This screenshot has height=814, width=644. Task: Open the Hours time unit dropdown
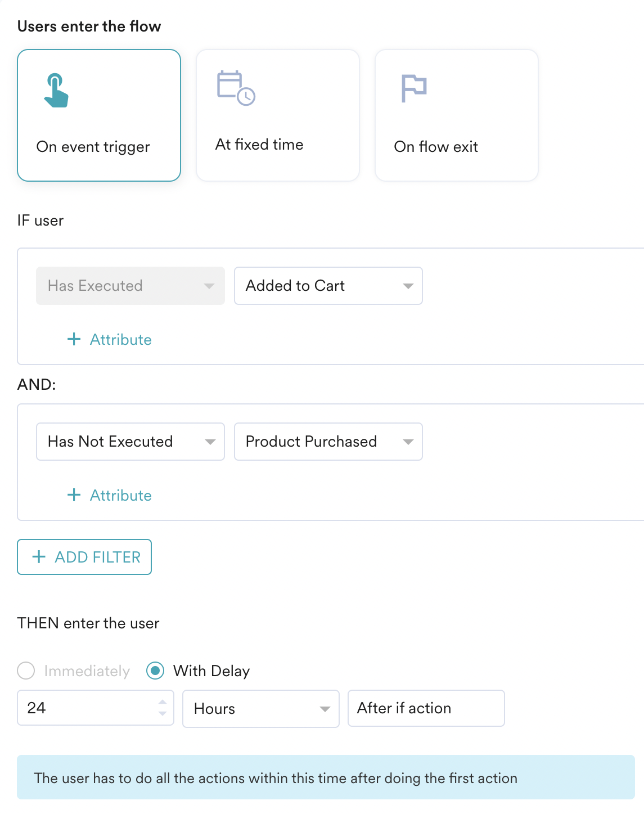(x=260, y=709)
